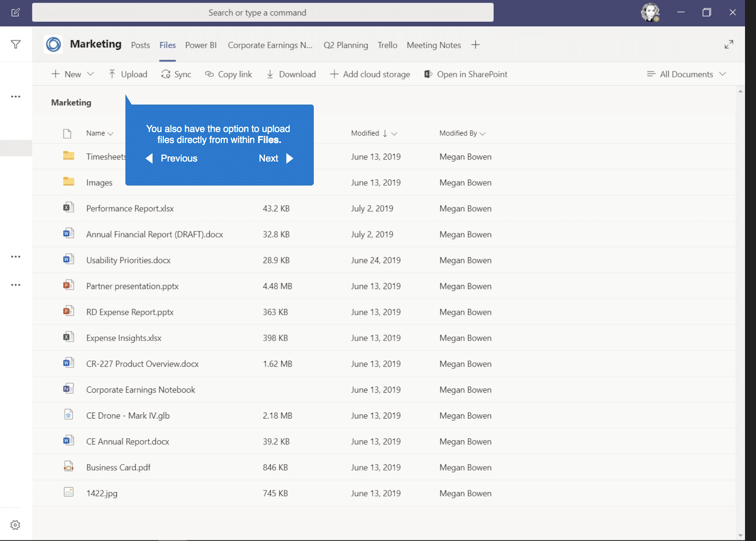This screenshot has height=541, width=756.
Task: Add a new tab with plus icon
Action: point(475,44)
